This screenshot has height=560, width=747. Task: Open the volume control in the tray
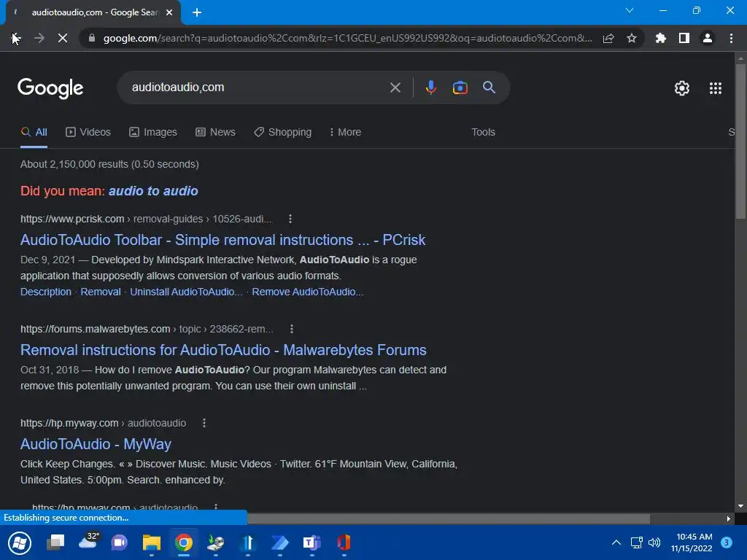pos(654,542)
